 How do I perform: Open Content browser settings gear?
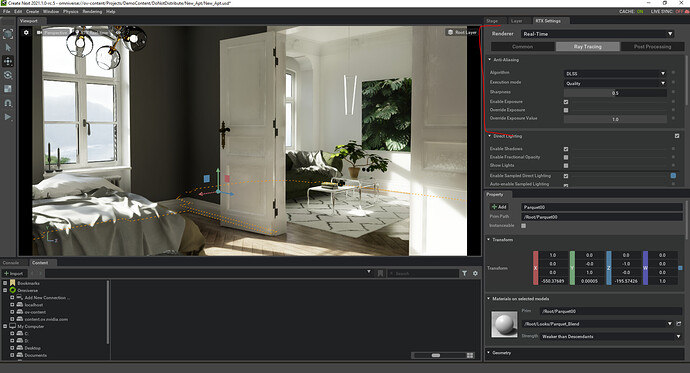[x=475, y=273]
